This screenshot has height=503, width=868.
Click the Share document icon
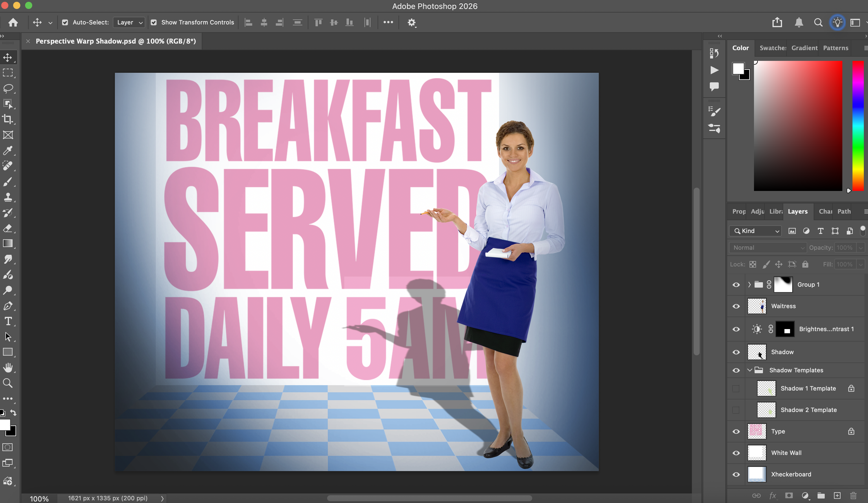(x=777, y=22)
